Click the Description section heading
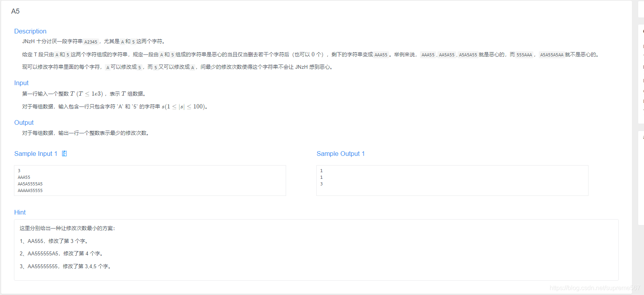This screenshot has width=644, height=295. tap(30, 31)
